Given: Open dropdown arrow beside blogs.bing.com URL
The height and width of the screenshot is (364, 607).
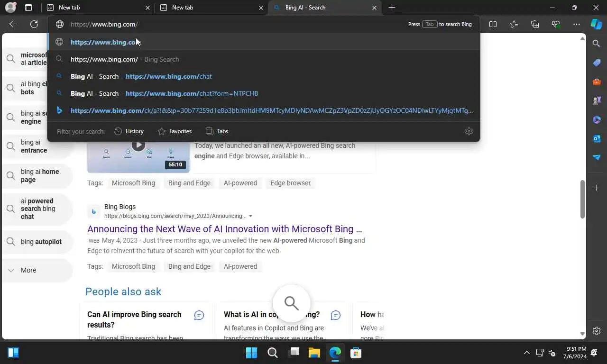Looking at the screenshot, I should tap(250, 216).
